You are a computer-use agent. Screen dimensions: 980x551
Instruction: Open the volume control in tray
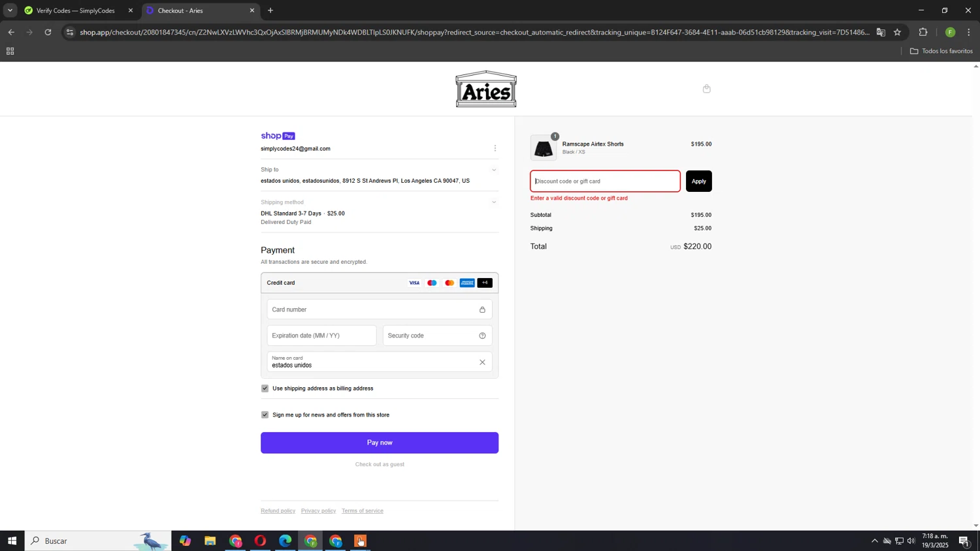[911, 541]
